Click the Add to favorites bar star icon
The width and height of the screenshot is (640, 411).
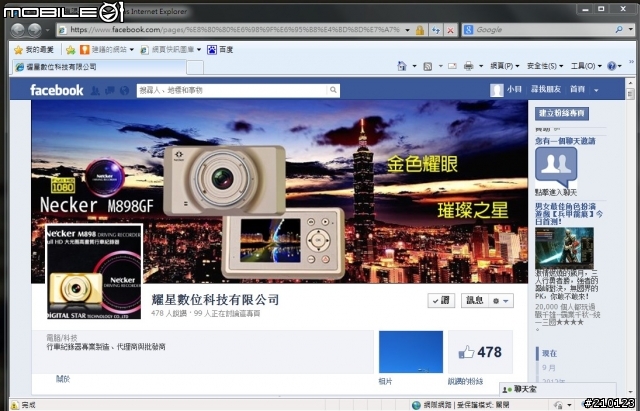pyautogui.click(x=71, y=50)
